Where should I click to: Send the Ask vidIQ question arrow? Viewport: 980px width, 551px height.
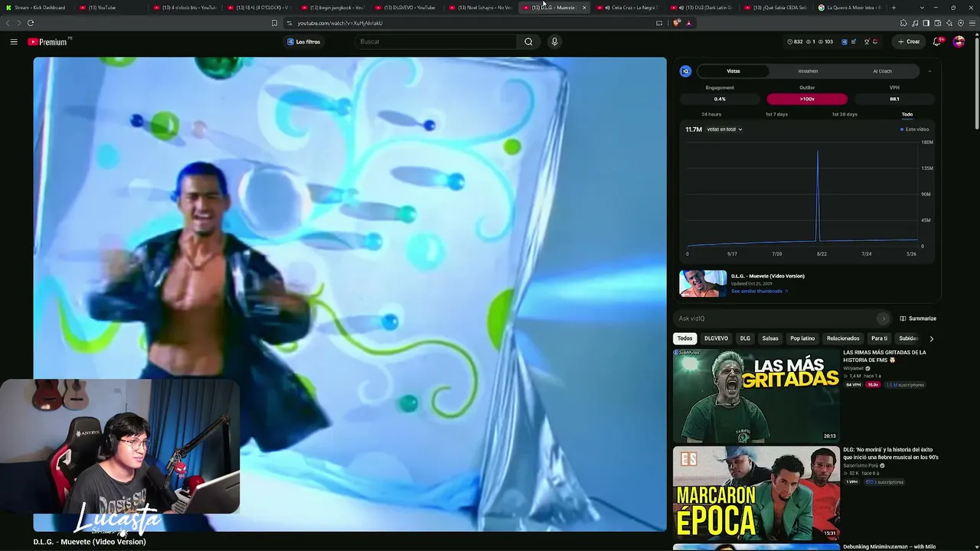883,318
